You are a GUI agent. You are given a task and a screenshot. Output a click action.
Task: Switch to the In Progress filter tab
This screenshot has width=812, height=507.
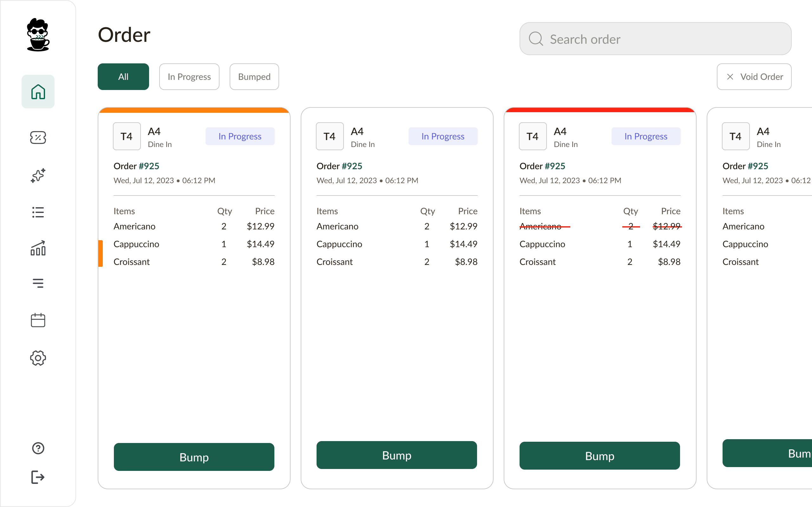click(189, 76)
